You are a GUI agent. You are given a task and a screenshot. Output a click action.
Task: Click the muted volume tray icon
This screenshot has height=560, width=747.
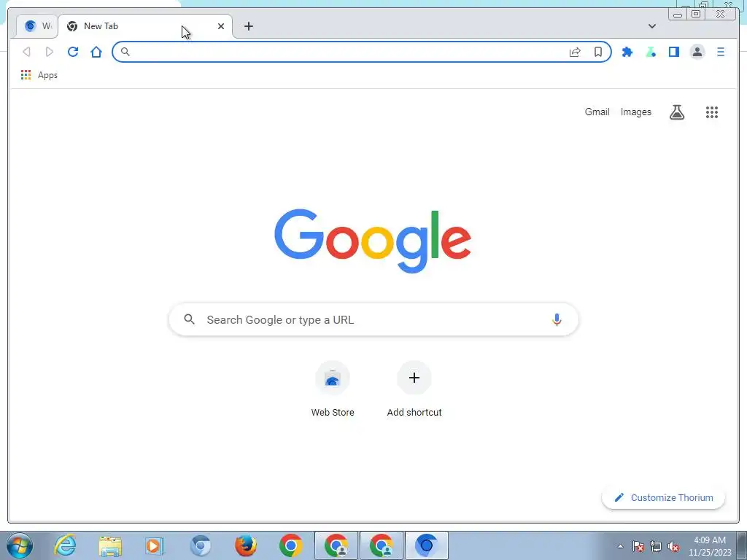(673, 546)
